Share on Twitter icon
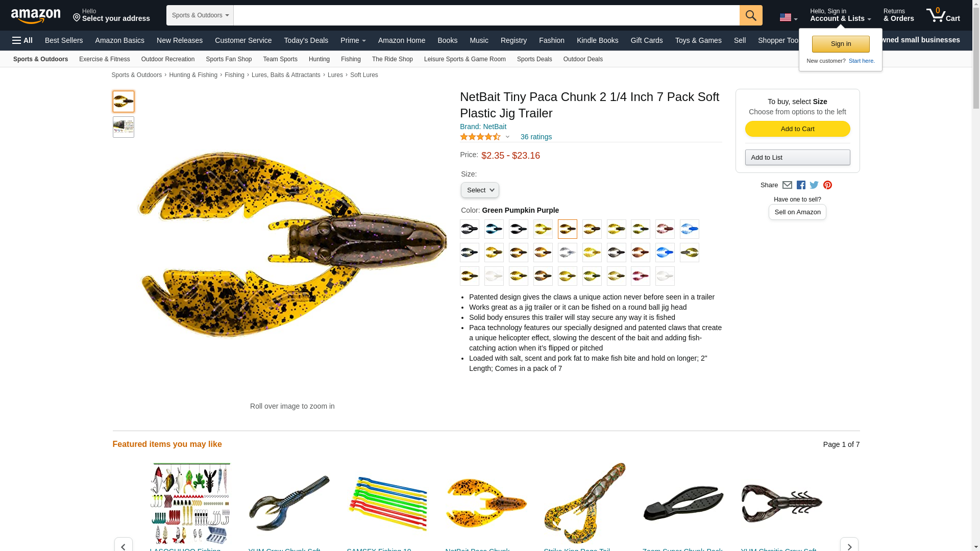Viewport: 980px width, 551px height. [x=814, y=185]
